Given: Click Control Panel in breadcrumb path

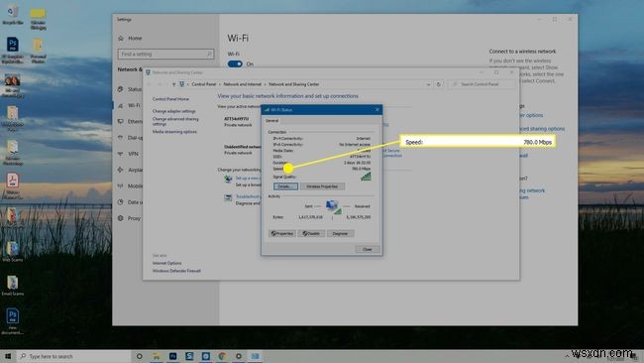Looking at the screenshot, I should point(204,84).
